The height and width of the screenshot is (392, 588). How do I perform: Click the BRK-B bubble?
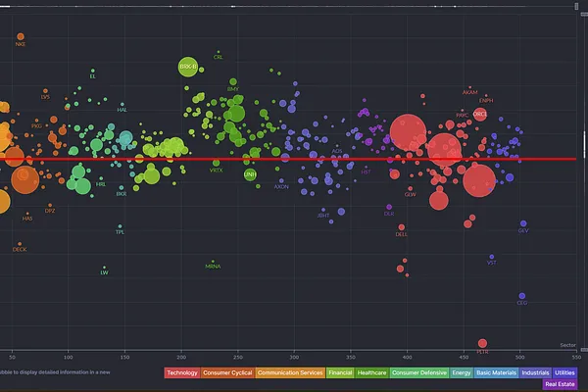coord(188,67)
